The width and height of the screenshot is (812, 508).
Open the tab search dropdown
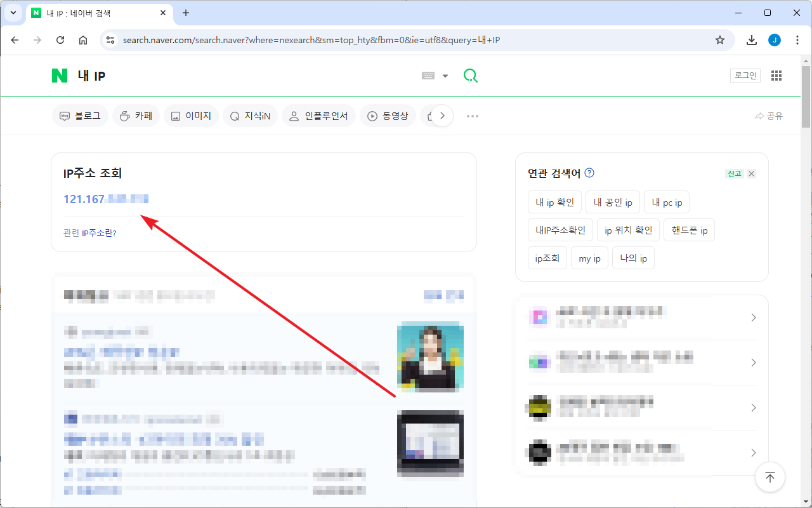tap(13, 13)
